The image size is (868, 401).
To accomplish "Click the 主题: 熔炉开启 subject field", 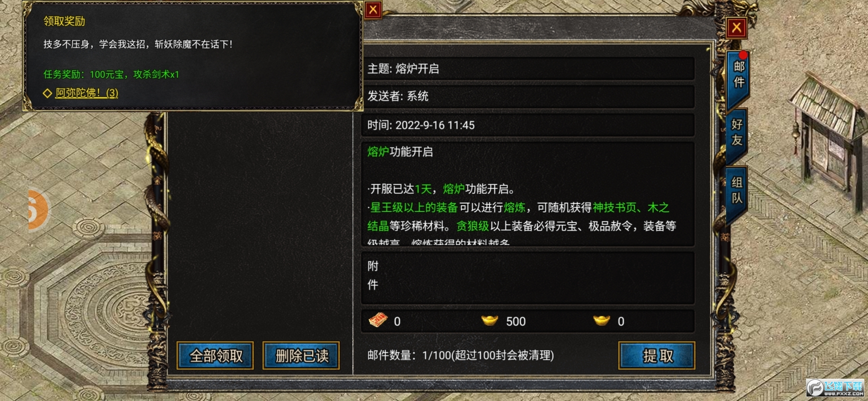I will click(527, 69).
